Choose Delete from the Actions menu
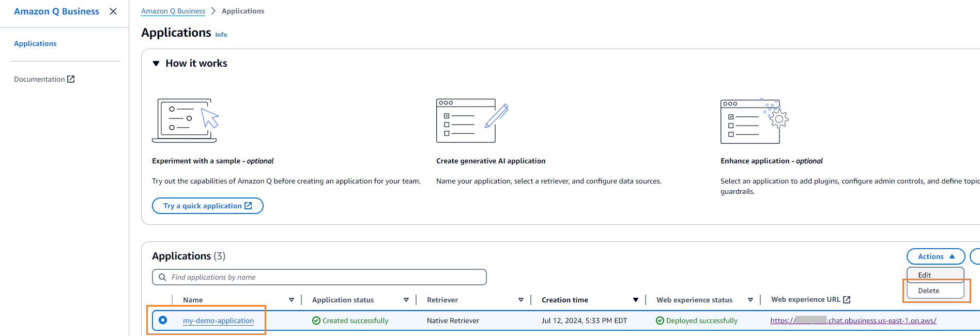The height and width of the screenshot is (336, 980). (x=936, y=291)
